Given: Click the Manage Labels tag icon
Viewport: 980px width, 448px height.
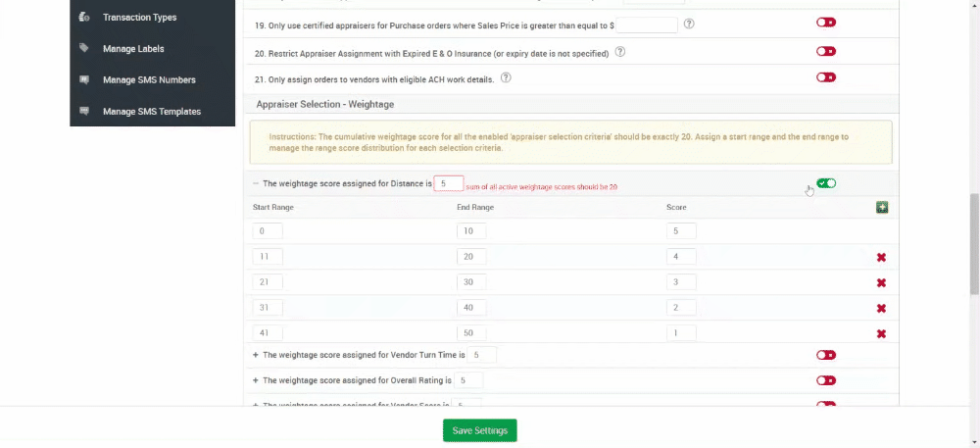Looking at the screenshot, I should (x=83, y=48).
